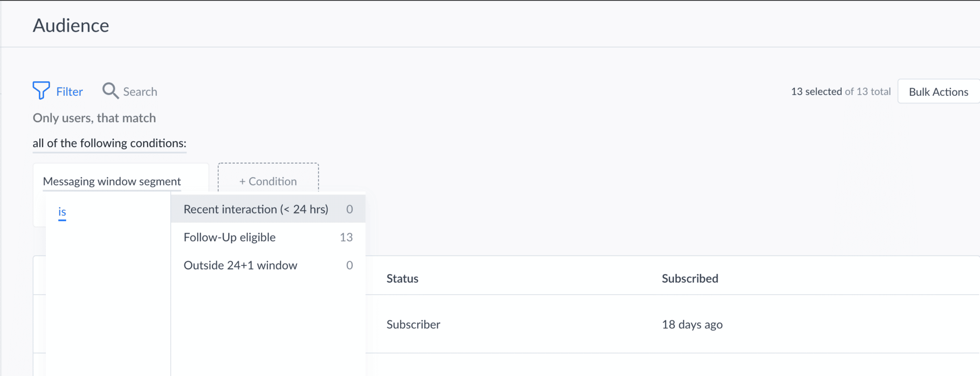Click the Status column header
This screenshot has width=980, height=376.
(402, 279)
